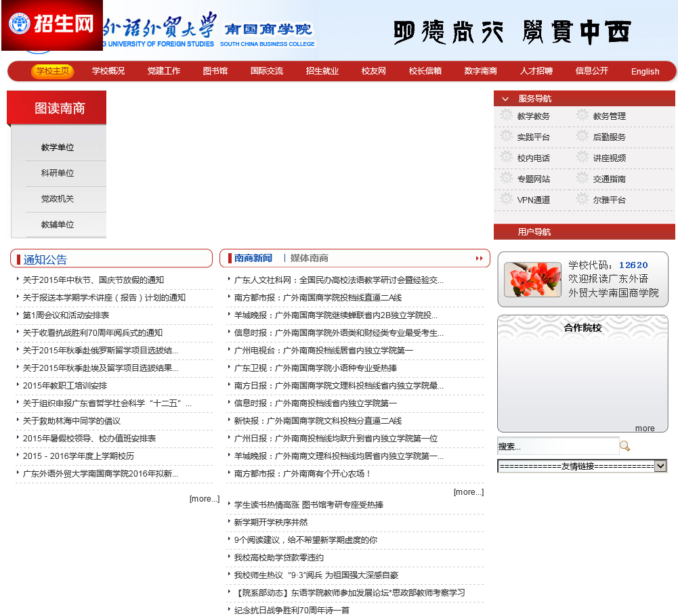
Task: Click more in 合作院校 box
Action: 645,428
